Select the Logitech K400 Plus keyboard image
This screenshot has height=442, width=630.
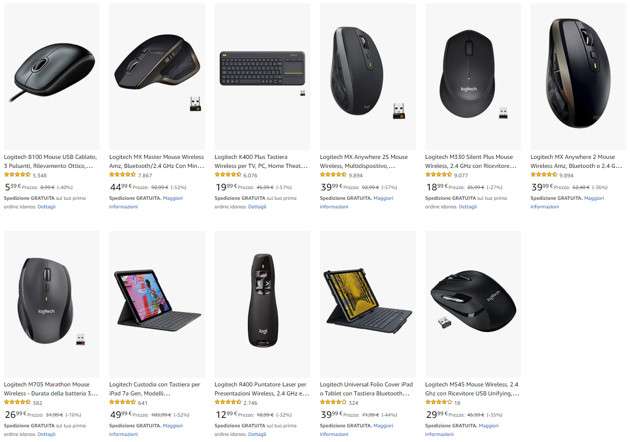[x=262, y=76]
